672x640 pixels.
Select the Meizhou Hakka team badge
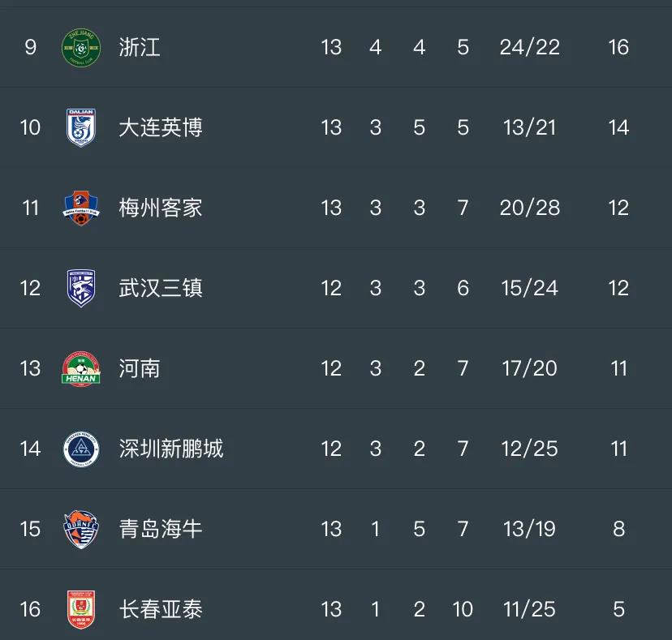pos(81,208)
